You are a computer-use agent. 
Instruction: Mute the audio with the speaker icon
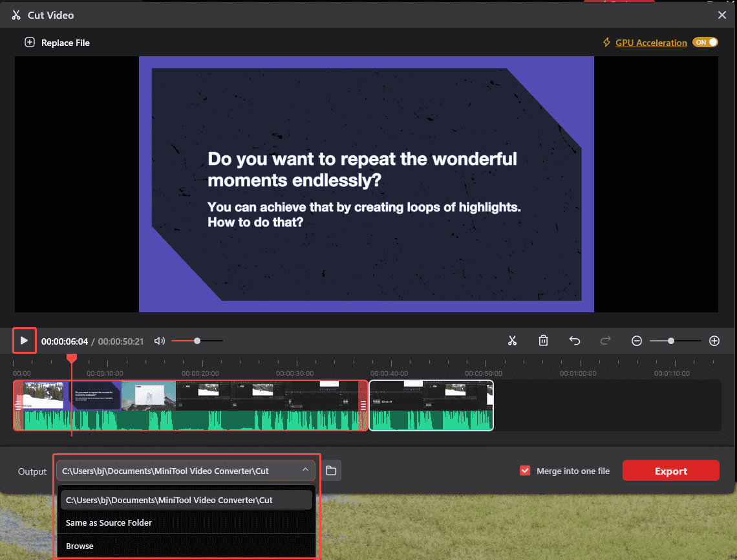[159, 341]
